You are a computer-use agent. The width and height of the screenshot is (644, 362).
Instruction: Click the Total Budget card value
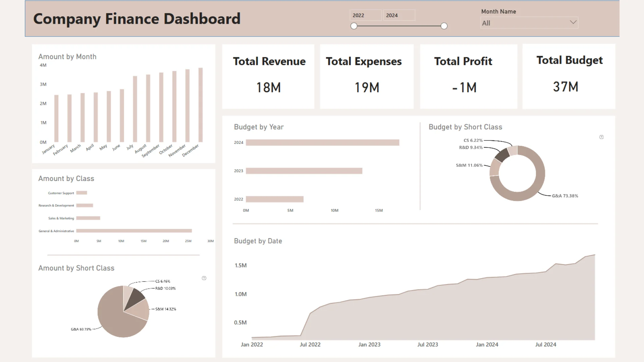[566, 87]
